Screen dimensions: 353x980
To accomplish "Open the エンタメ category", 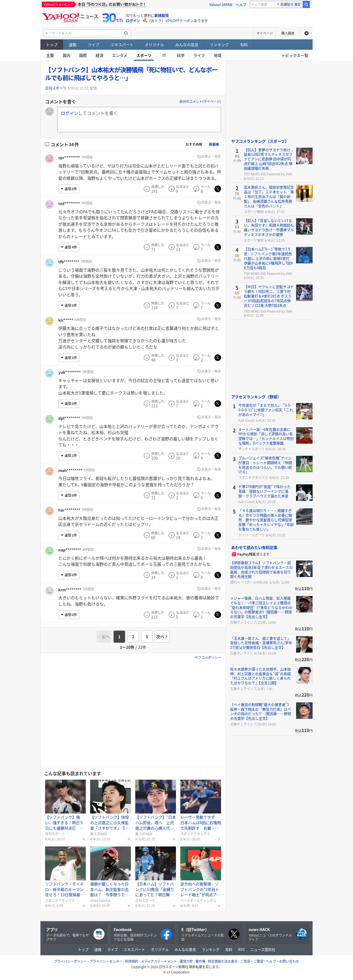I will pyautogui.click(x=120, y=56).
